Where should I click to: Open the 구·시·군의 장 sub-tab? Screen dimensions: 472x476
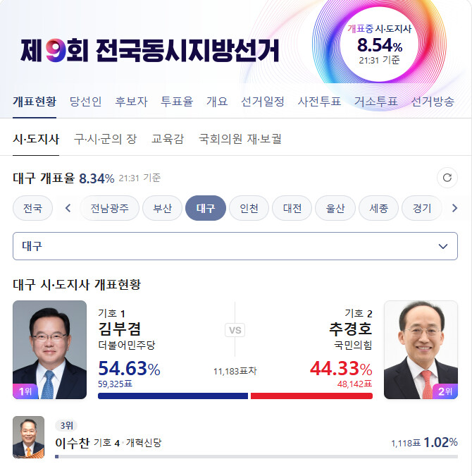(x=105, y=139)
